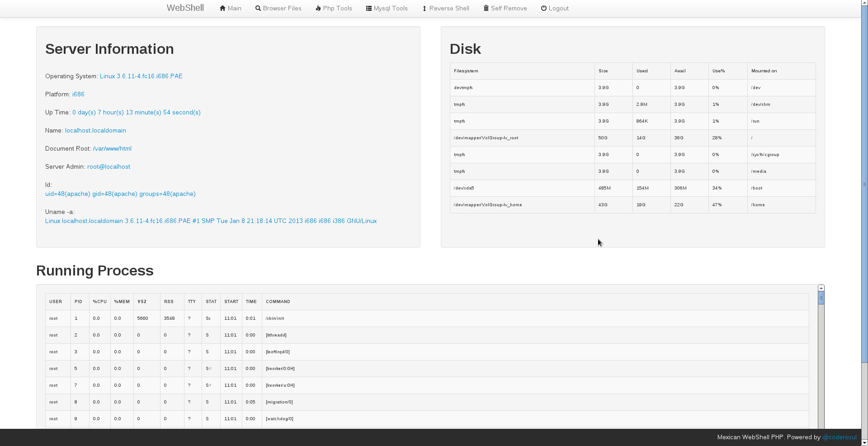The width and height of the screenshot is (868, 446).
Task: Click the power icon for Logout
Action: pos(544,8)
